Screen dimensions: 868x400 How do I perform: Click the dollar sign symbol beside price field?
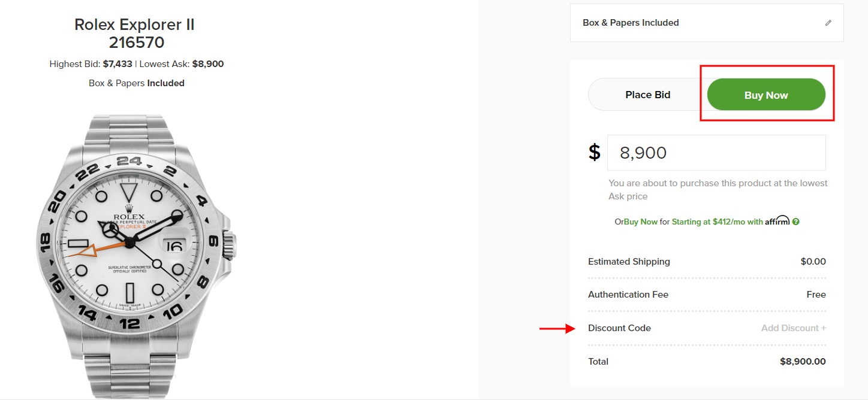pyautogui.click(x=594, y=152)
